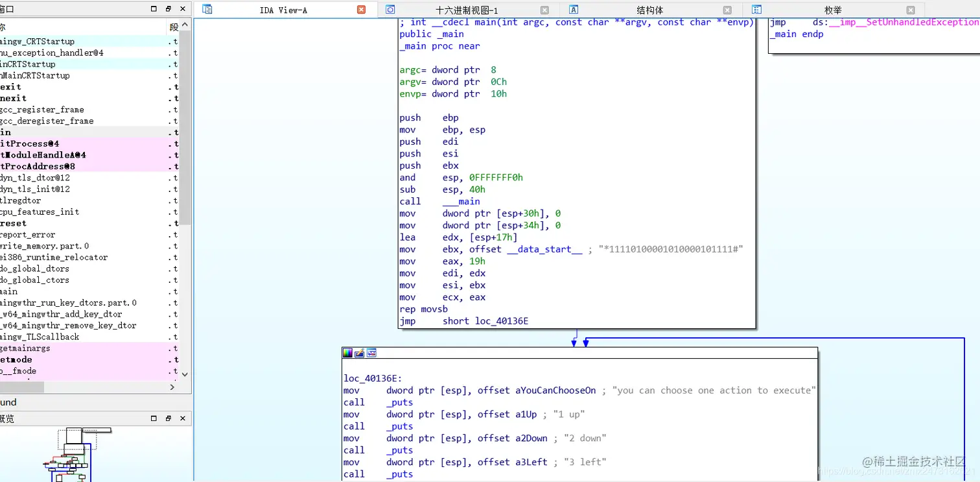
Task: Select mingw_CRTStartup in functions list
Action: (89, 42)
